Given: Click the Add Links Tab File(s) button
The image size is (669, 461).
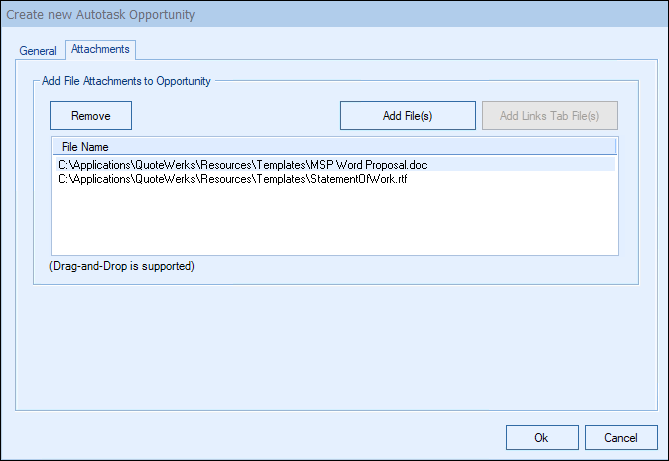Looking at the screenshot, I should [x=549, y=116].
